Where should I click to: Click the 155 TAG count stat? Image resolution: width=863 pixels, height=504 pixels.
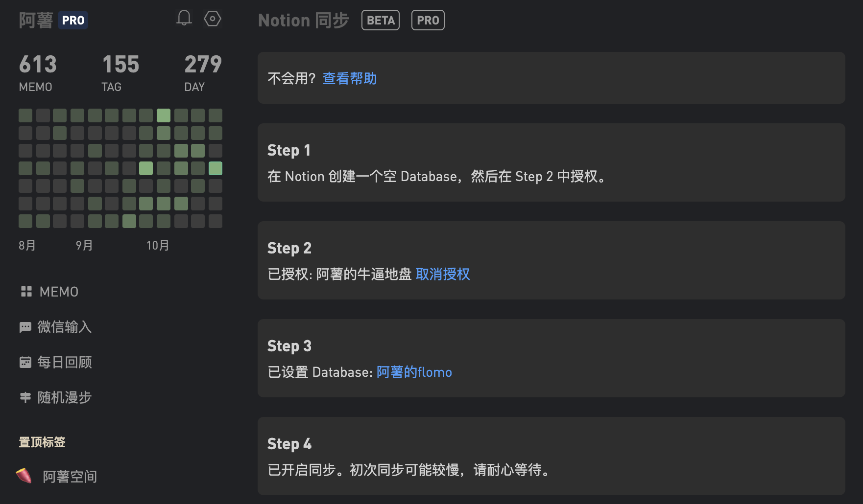coord(120,72)
